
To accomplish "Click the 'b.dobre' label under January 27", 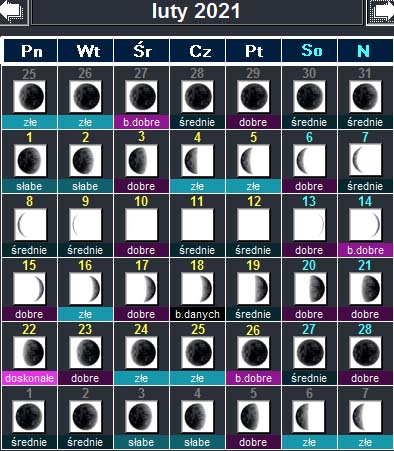I will [142, 122].
